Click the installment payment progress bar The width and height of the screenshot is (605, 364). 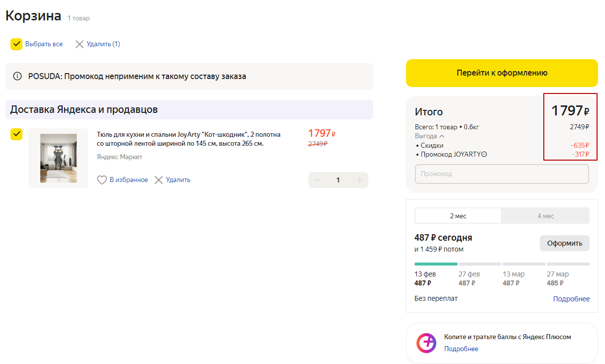pyautogui.click(x=502, y=264)
